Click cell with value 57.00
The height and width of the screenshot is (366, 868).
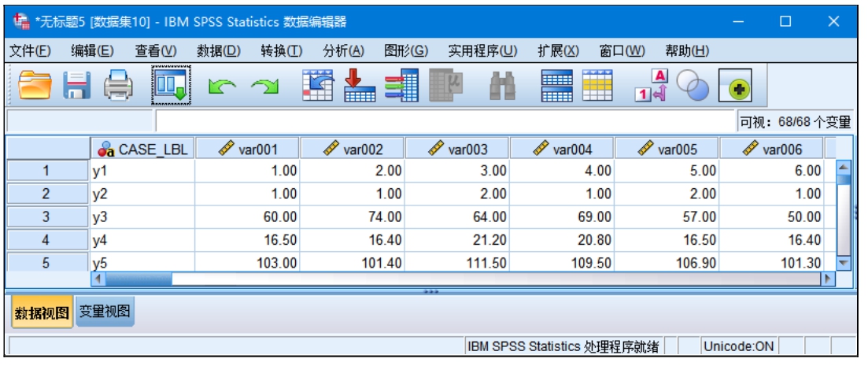(x=667, y=217)
